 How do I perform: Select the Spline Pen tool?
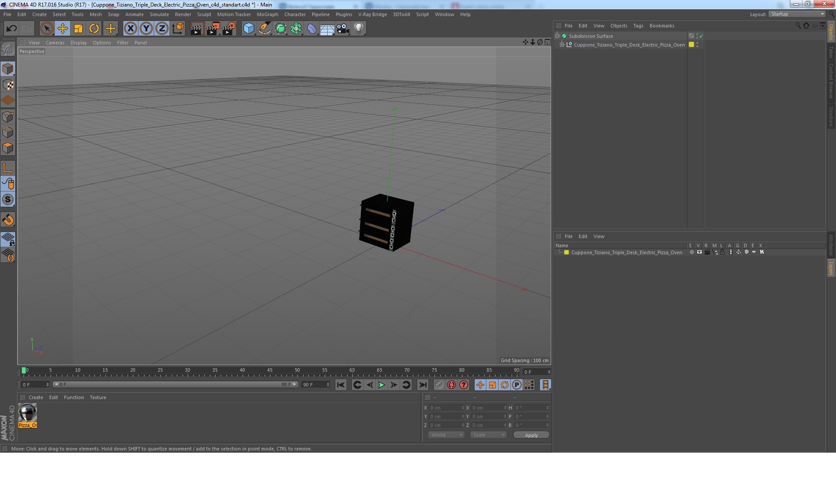264,29
